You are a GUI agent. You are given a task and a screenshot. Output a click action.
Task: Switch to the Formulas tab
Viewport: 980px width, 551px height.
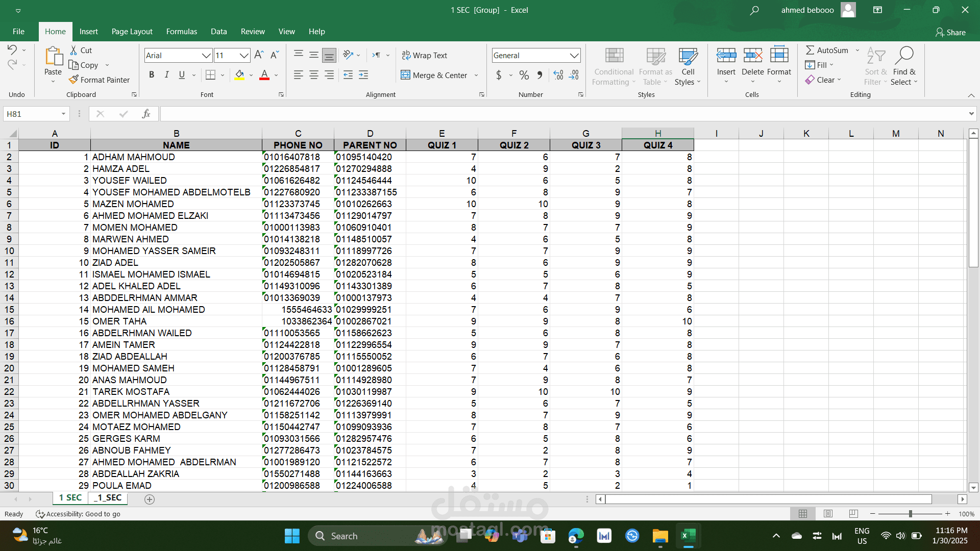tap(181, 32)
